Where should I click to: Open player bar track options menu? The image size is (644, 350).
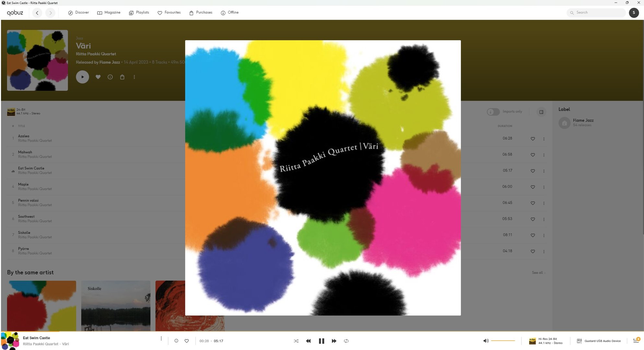pyautogui.click(x=161, y=339)
